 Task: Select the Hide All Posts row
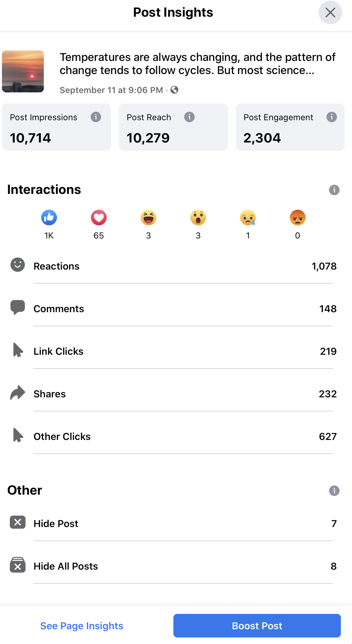(x=173, y=566)
